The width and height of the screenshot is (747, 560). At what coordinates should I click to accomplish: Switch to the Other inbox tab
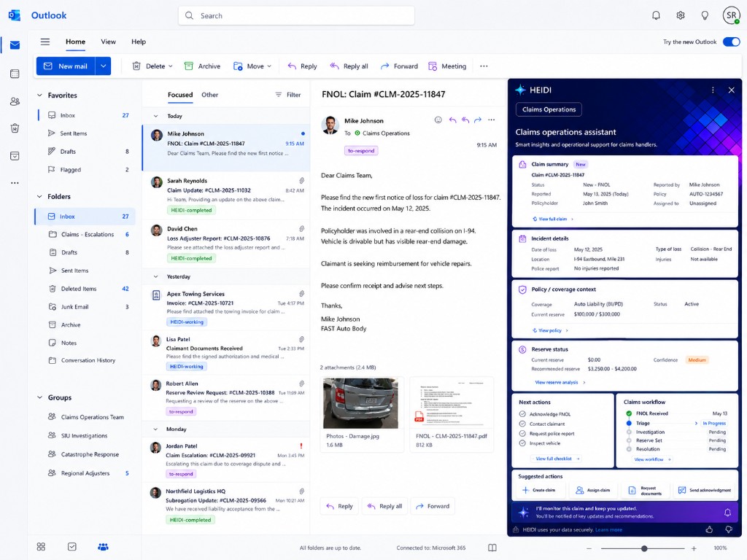(x=209, y=95)
